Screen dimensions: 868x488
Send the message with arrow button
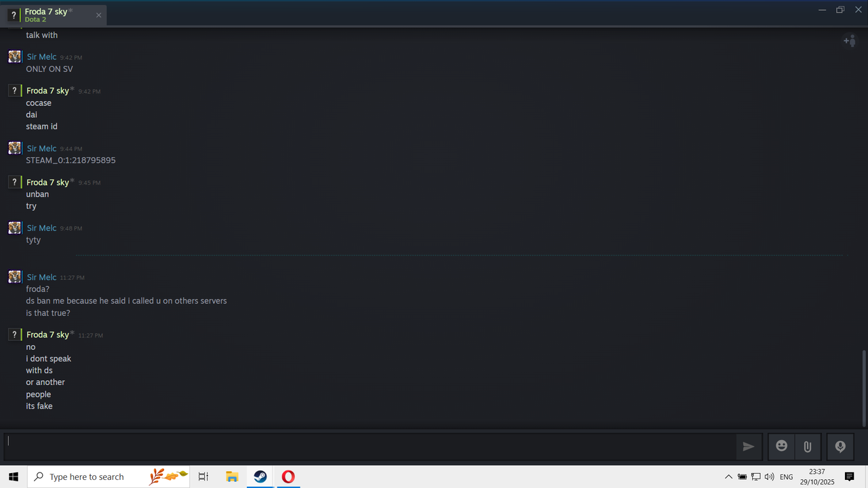[749, 447]
